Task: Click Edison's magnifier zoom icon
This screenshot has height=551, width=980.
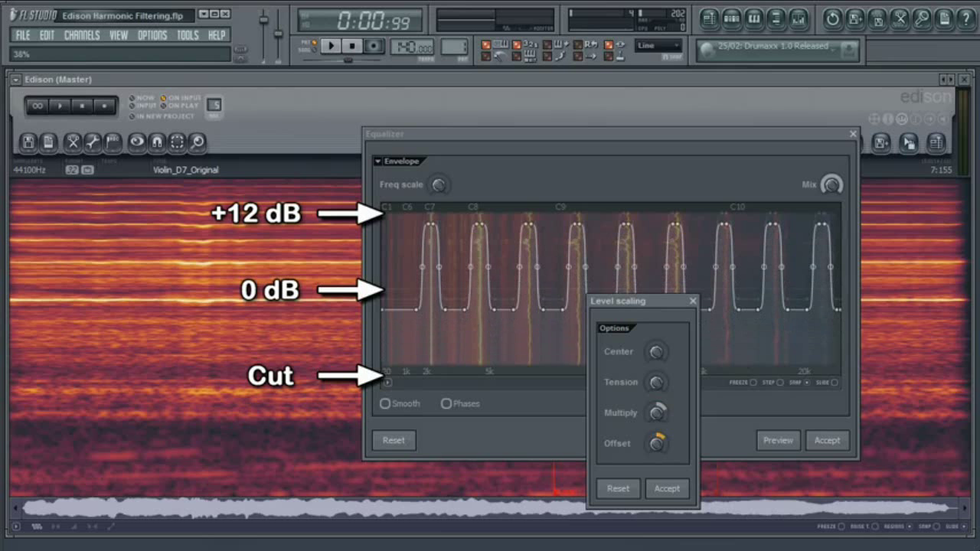Action: click(x=197, y=142)
